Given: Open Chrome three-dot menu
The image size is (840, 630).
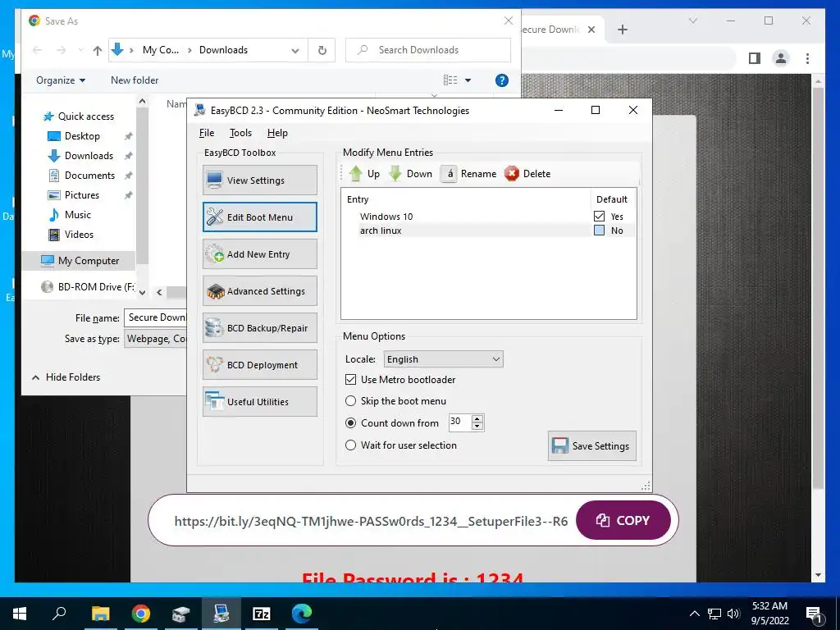Looking at the screenshot, I should point(807,58).
